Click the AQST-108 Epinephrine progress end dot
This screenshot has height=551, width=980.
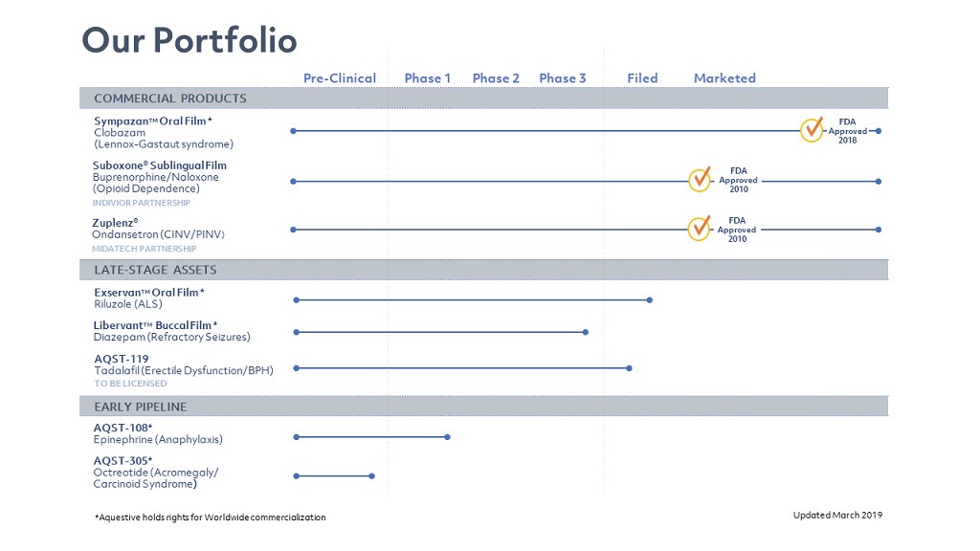[x=448, y=437]
